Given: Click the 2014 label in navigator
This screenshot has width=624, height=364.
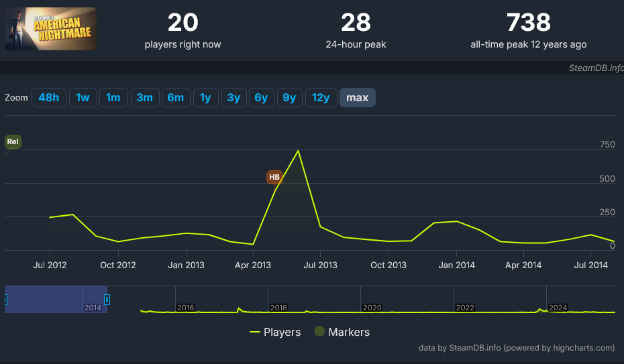Looking at the screenshot, I should (93, 308).
